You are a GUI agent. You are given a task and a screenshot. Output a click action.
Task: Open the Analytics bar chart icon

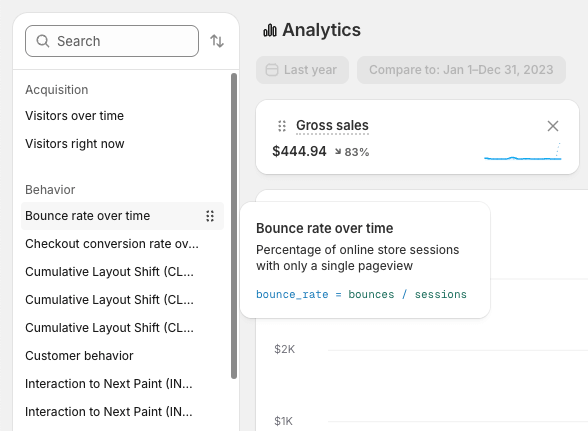pos(270,30)
